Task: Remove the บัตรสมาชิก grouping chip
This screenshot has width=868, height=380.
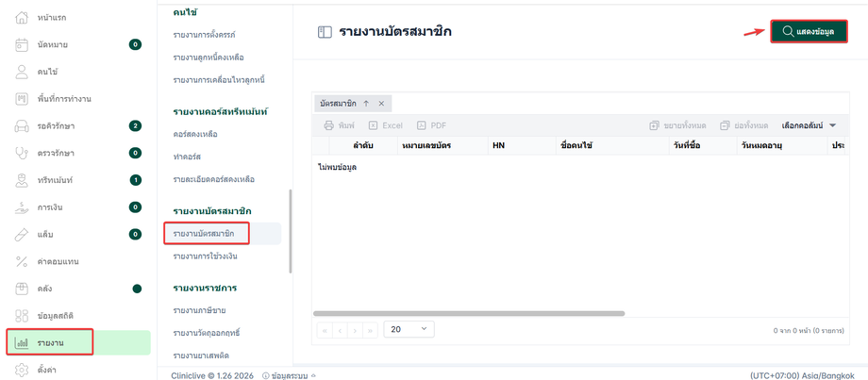Action: tap(381, 104)
